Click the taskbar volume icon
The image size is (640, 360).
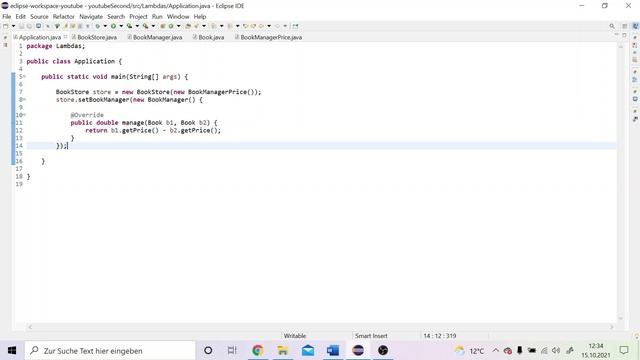click(x=556, y=351)
